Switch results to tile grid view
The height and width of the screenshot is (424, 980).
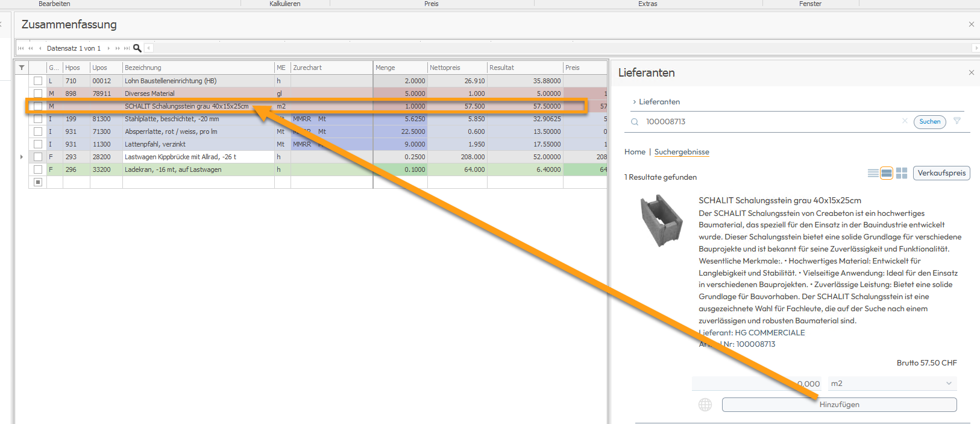coord(902,173)
